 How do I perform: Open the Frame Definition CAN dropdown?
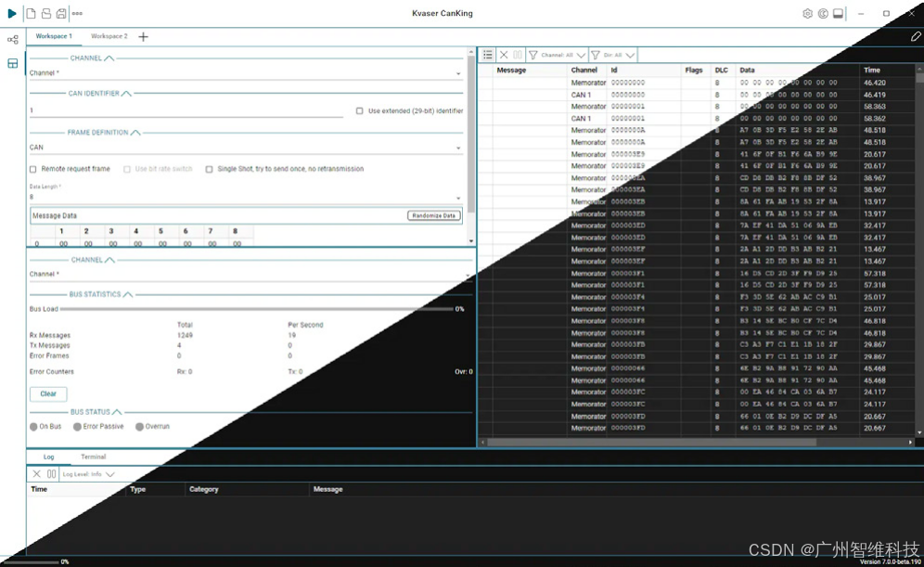tap(246, 148)
